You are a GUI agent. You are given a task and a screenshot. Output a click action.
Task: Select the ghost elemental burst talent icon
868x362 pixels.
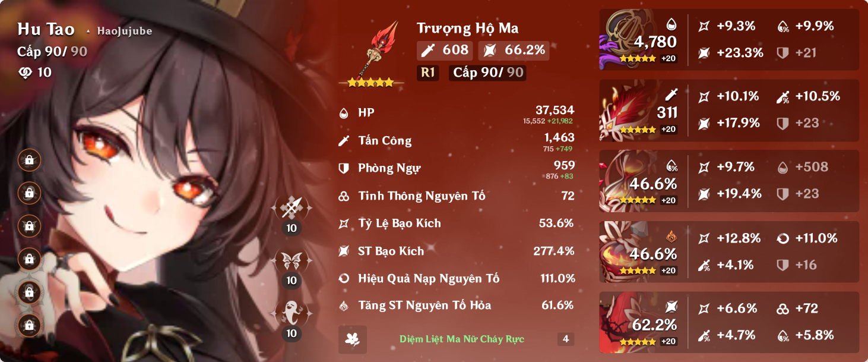(291, 313)
